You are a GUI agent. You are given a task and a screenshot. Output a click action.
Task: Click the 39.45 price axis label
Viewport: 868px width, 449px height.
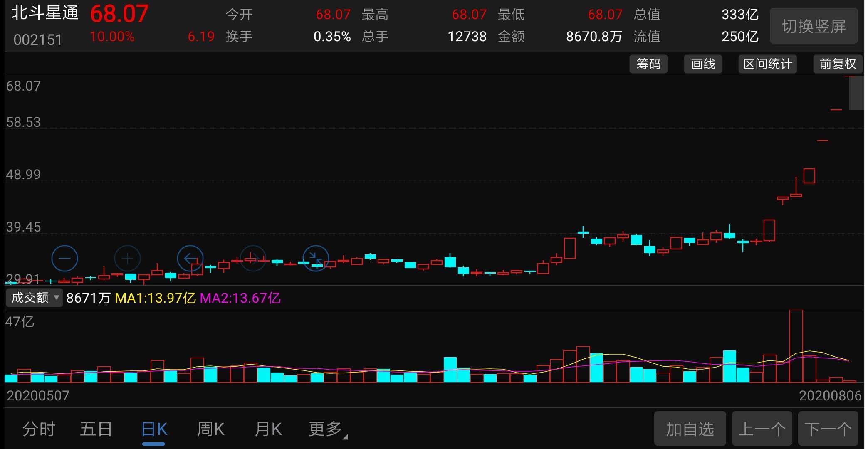click(x=23, y=227)
